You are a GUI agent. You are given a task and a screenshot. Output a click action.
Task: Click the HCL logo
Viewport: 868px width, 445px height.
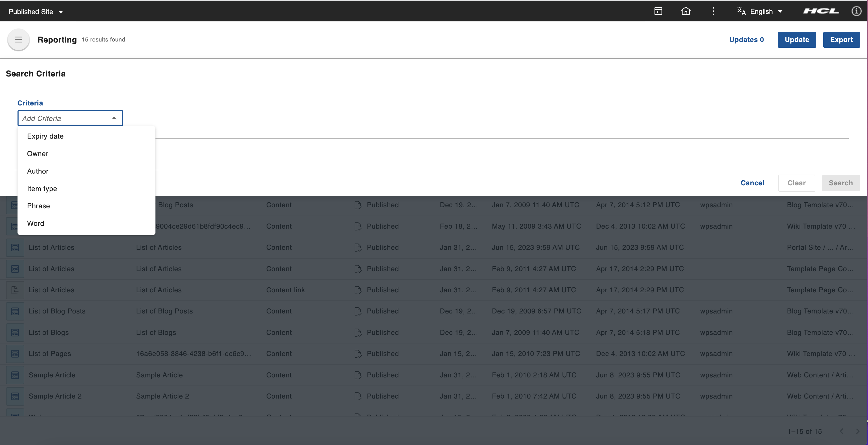point(821,11)
